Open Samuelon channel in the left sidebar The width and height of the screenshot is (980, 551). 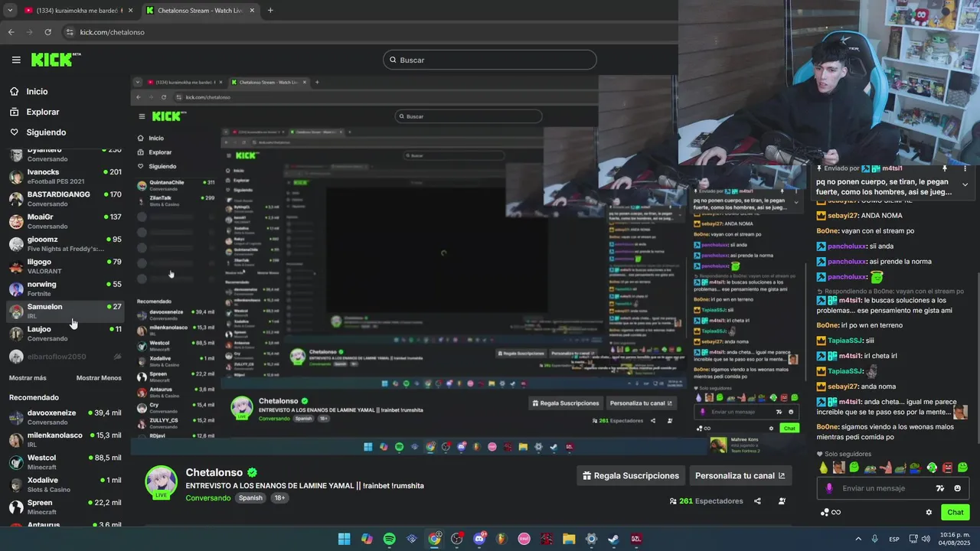pos(65,311)
